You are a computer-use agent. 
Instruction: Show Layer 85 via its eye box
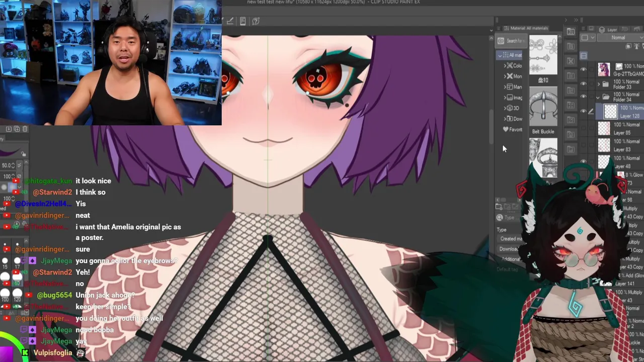[x=584, y=129]
